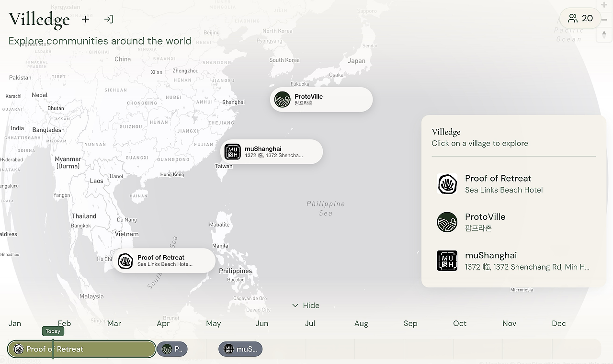Click ProtoVille logo in side panel
Screen dimensions: 613x364
pyautogui.click(x=447, y=222)
